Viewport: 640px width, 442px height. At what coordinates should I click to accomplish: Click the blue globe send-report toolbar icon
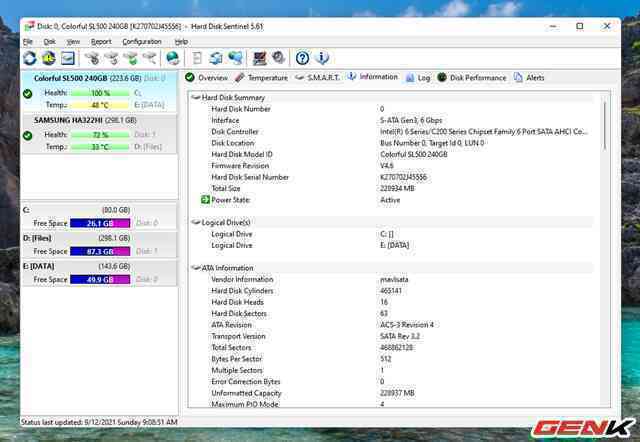(236, 58)
